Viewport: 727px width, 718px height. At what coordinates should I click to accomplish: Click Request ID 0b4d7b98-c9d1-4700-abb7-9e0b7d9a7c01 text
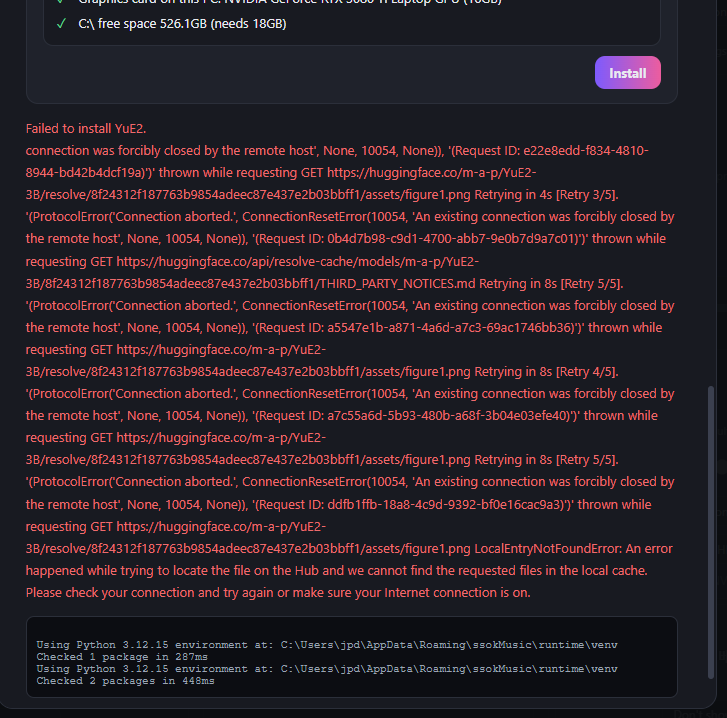click(419, 239)
